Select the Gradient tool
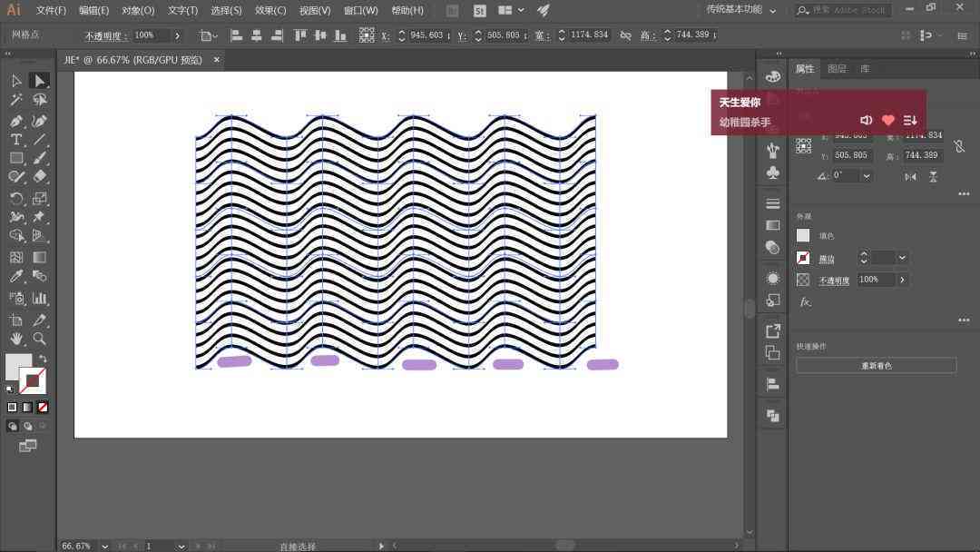980x552 pixels. [x=39, y=257]
